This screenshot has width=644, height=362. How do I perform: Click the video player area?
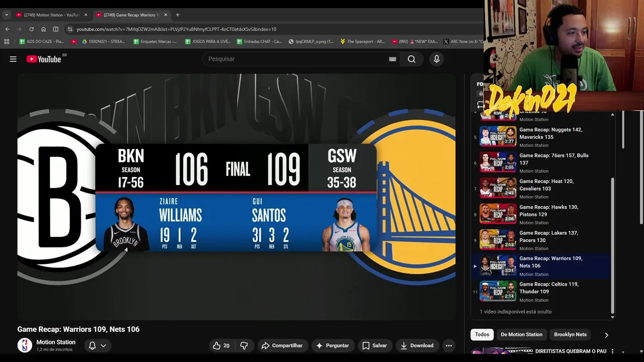point(236,197)
